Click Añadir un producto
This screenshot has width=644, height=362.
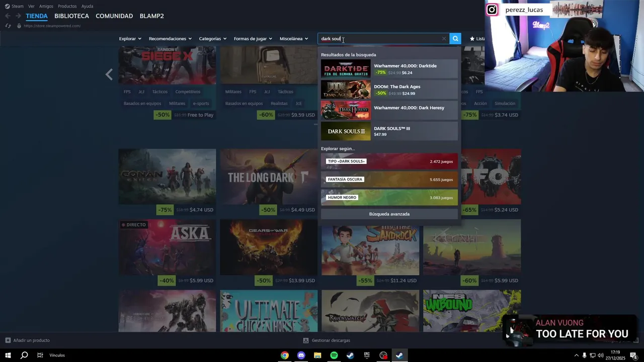click(31, 340)
